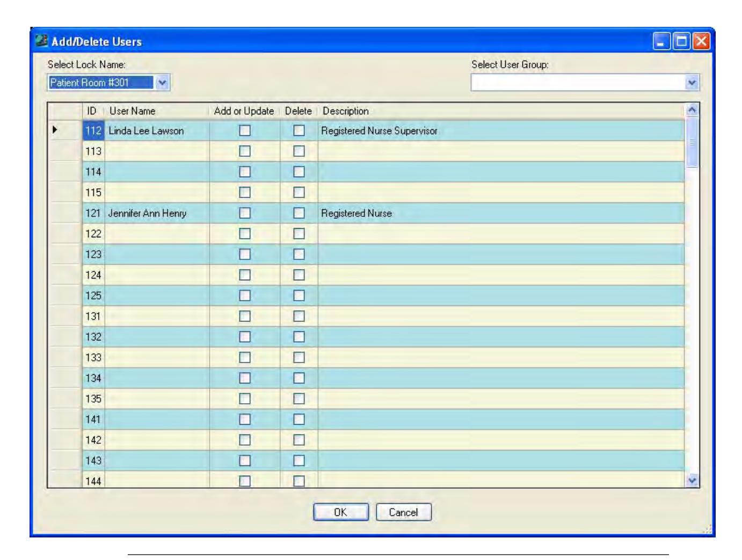Screen dimensions: 742x560
Task: Select the User Name cell for ID 122
Action: [157, 234]
